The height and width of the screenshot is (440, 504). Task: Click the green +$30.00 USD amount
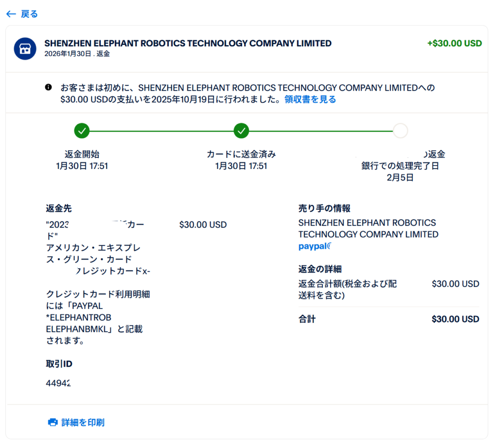[x=454, y=43]
